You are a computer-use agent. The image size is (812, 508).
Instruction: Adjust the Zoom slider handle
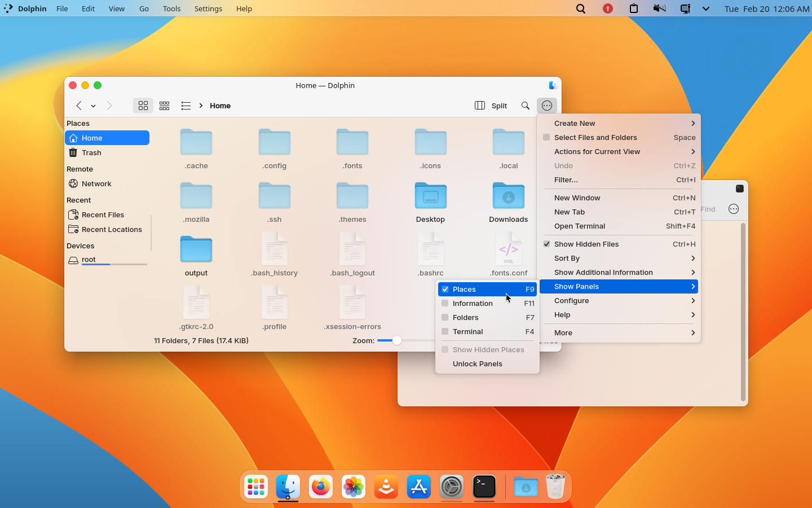click(x=397, y=340)
